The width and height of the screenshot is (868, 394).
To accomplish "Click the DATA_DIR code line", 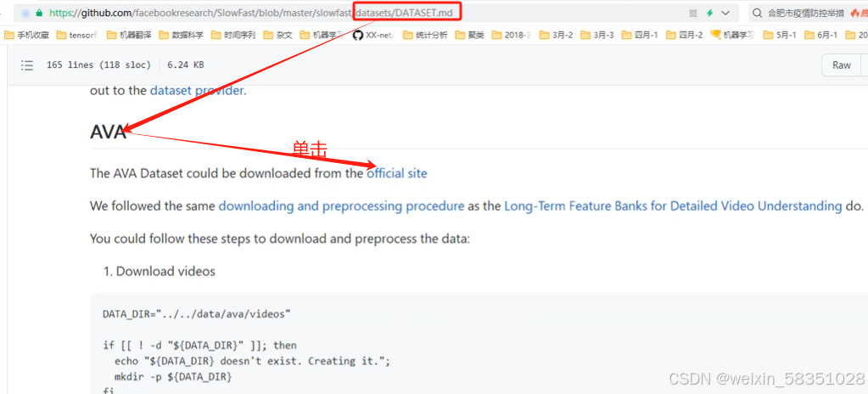I will pyautogui.click(x=197, y=314).
